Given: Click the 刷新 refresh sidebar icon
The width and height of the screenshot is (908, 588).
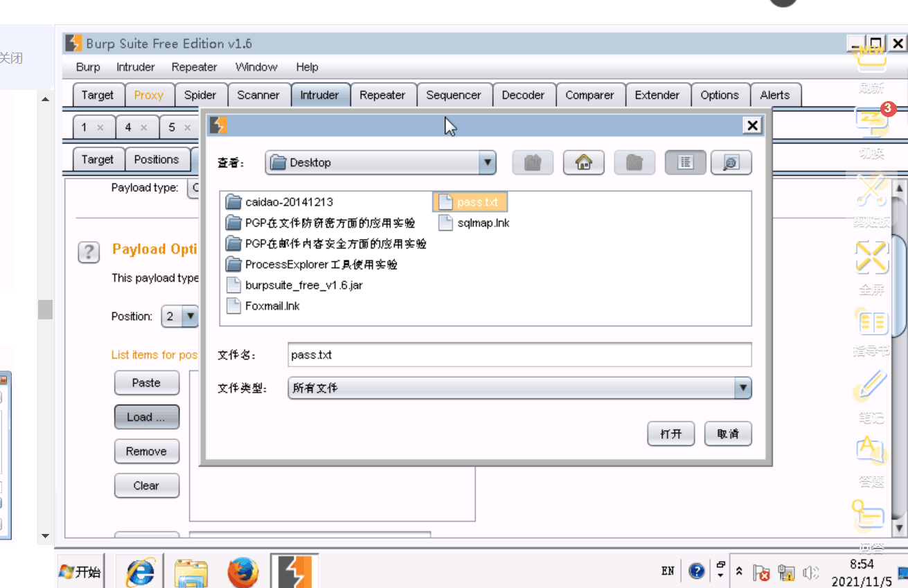Looking at the screenshot, I should pyautogui.click(x=872, y=57).
